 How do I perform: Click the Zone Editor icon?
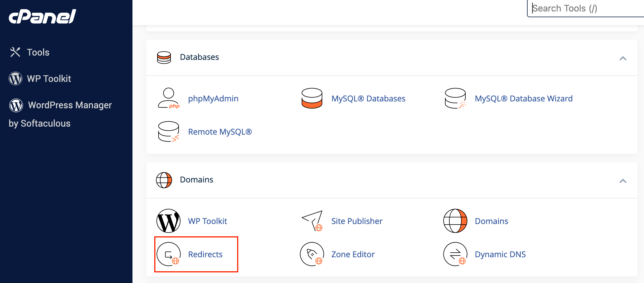click(312, 254)
